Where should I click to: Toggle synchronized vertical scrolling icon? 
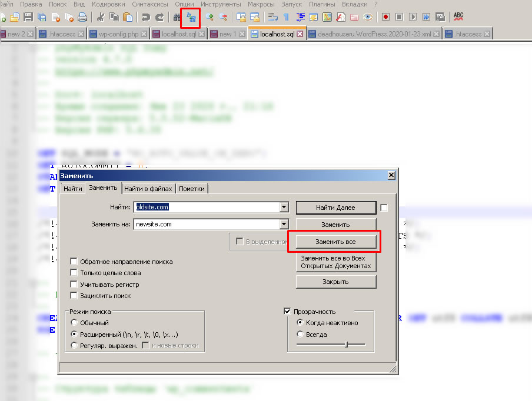pos(241,17)
